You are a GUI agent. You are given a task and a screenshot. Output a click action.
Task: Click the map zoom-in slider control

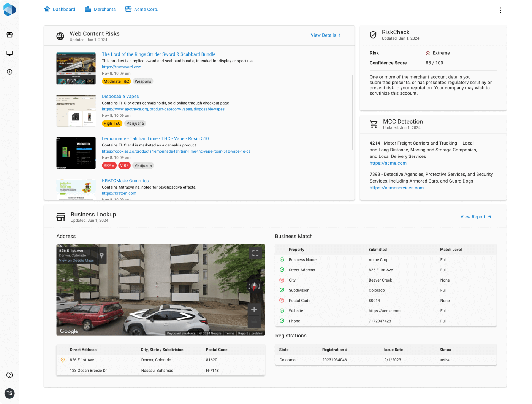254,309
